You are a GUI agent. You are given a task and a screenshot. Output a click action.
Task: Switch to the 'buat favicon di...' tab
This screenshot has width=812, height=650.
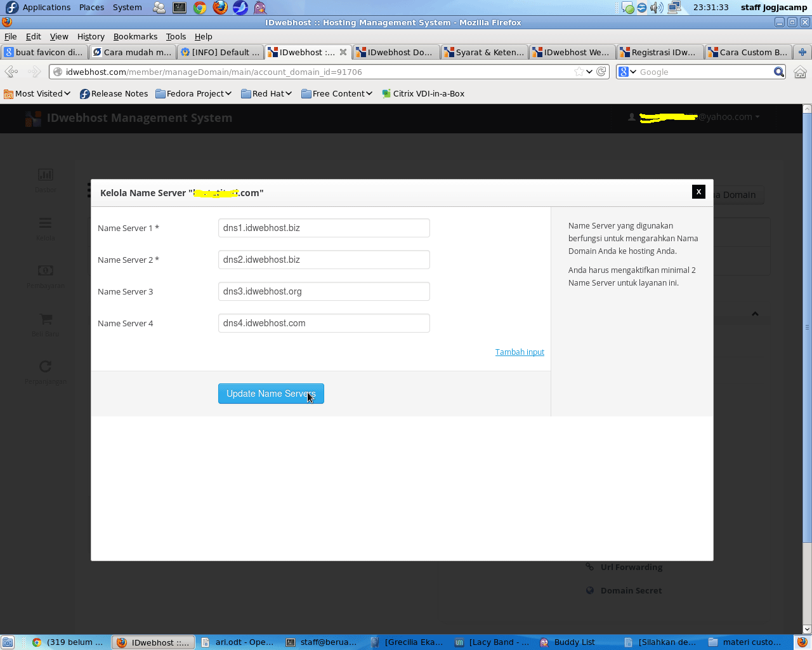pos(44,52)
